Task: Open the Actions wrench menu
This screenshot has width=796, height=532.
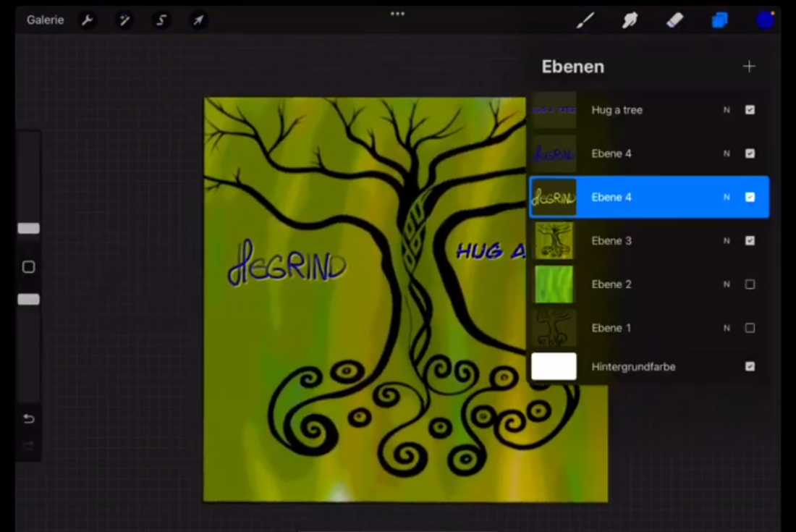Action: (x=87, y=20)
